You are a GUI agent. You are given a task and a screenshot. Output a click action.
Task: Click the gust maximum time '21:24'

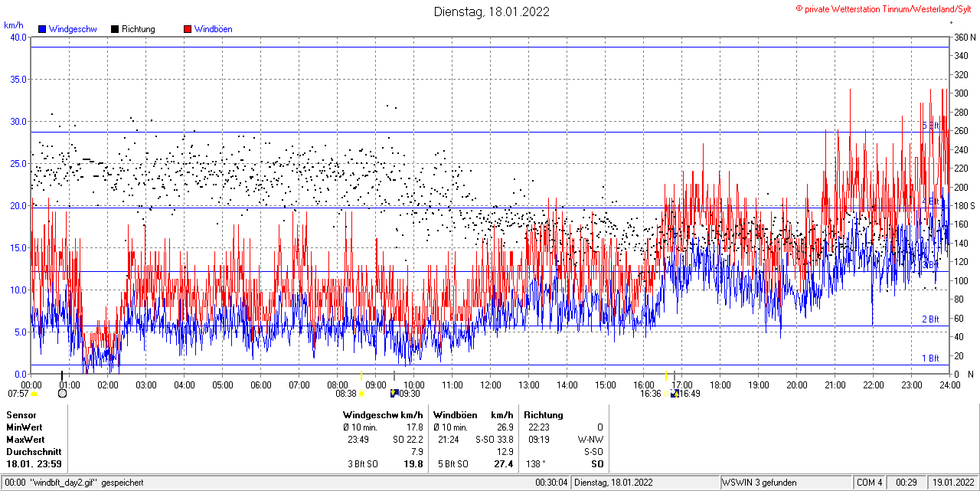pyautogui.click(x=448, y=439)
